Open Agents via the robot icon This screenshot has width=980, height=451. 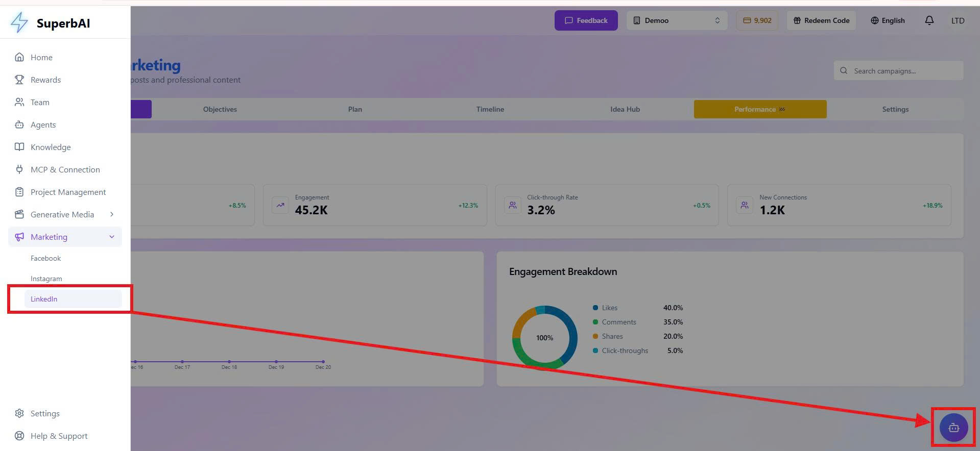point(19,124)
